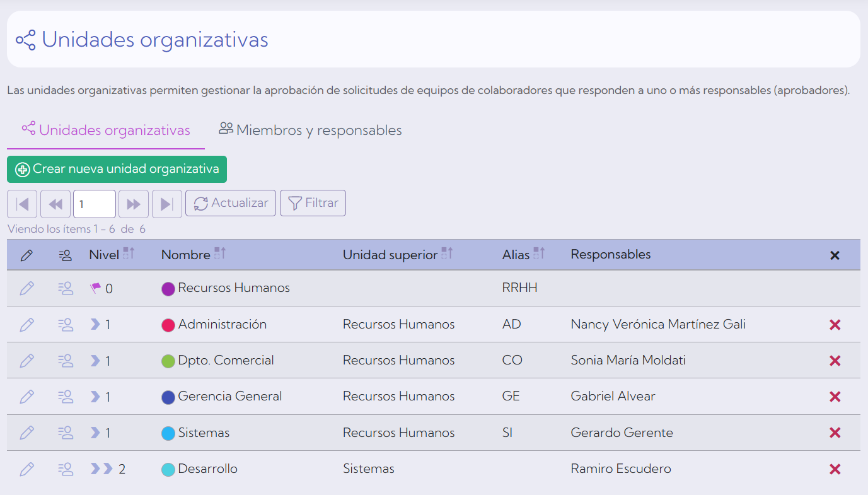Go to last page of results
The width and height of the screenshot is (868, 495).
coord(167,204)
